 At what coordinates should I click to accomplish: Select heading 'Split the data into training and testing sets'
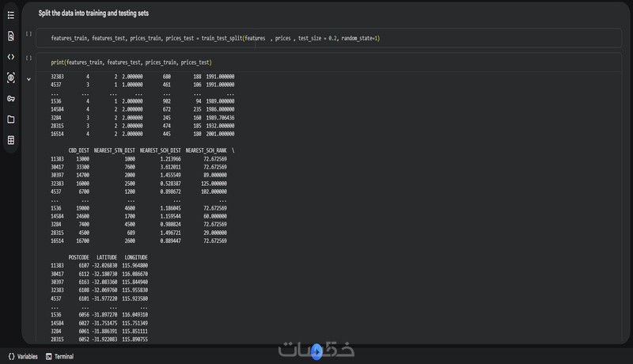(x=93, y=13)
